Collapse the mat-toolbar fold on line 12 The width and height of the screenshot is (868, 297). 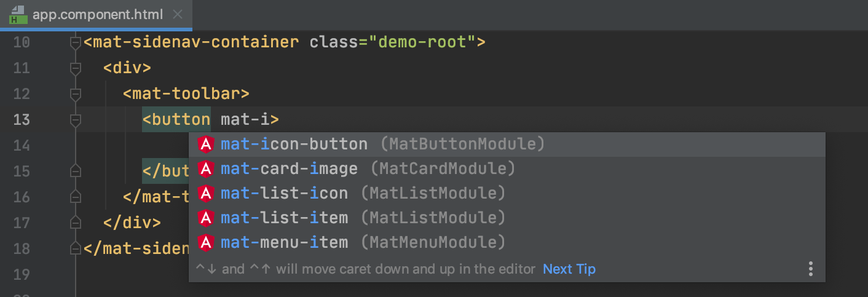[x=76, y=94]
